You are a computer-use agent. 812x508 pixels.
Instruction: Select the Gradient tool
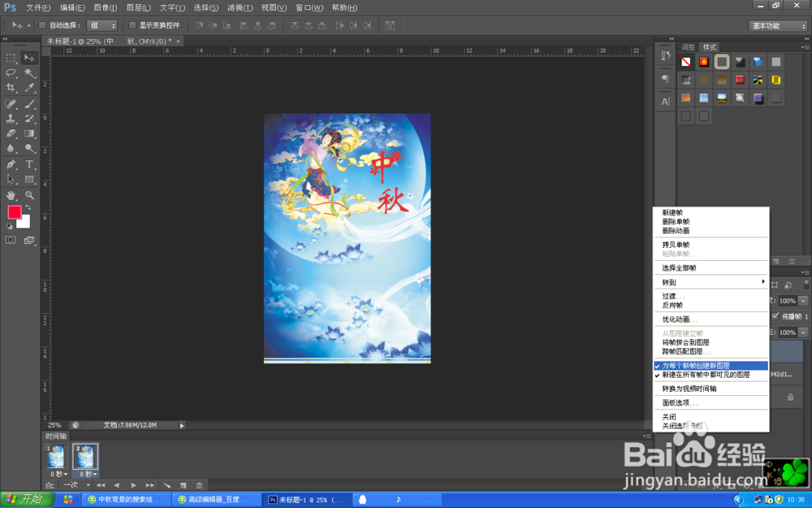click(29, 134)
